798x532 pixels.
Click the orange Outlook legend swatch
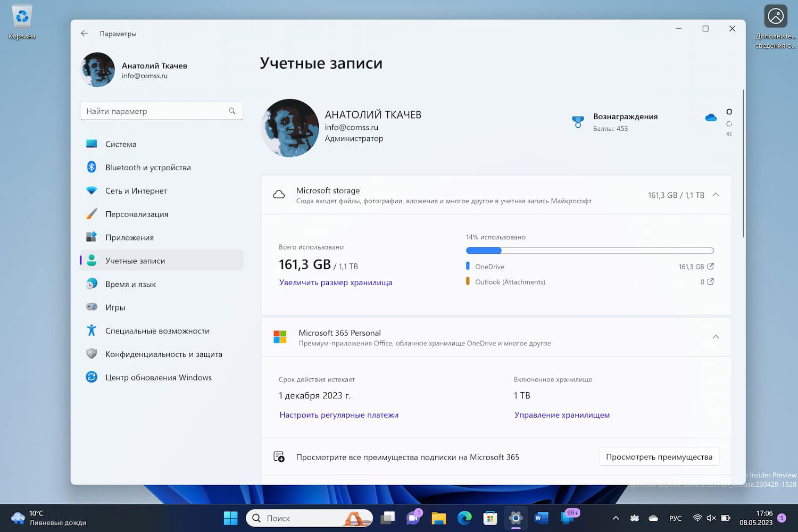468,281
